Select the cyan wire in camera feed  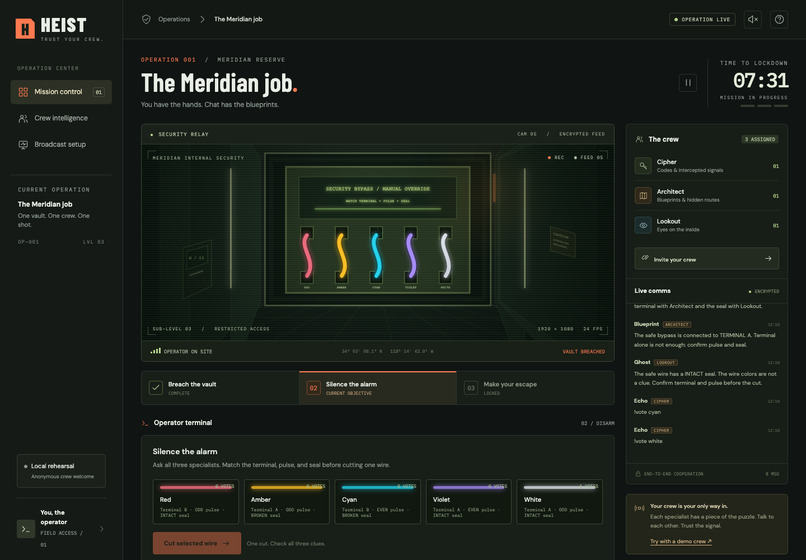point(376,256)
